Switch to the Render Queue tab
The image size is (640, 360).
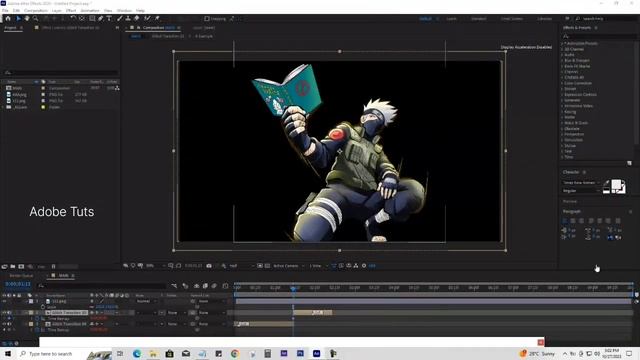(x=21, y=276)
